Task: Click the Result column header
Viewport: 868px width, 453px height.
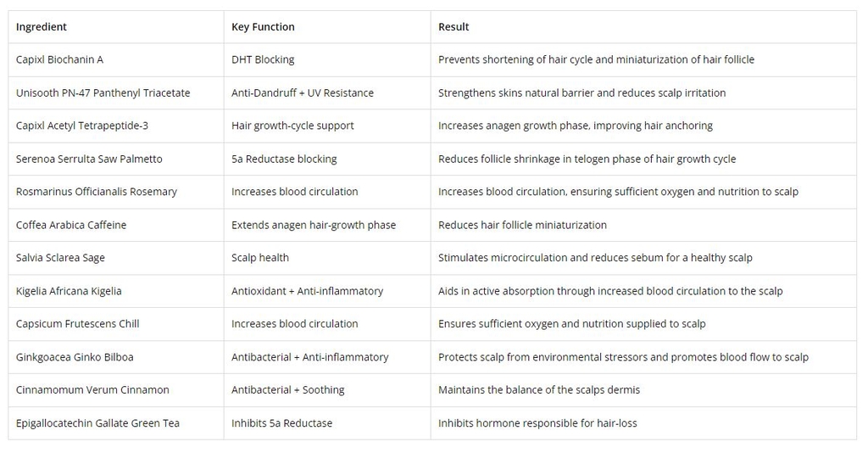Action: tap(453, 27)
